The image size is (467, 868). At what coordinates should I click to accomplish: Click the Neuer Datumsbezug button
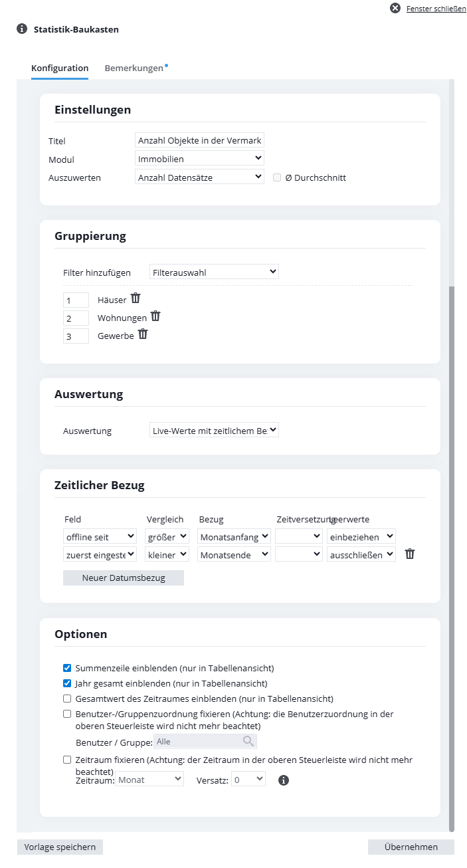123,578
